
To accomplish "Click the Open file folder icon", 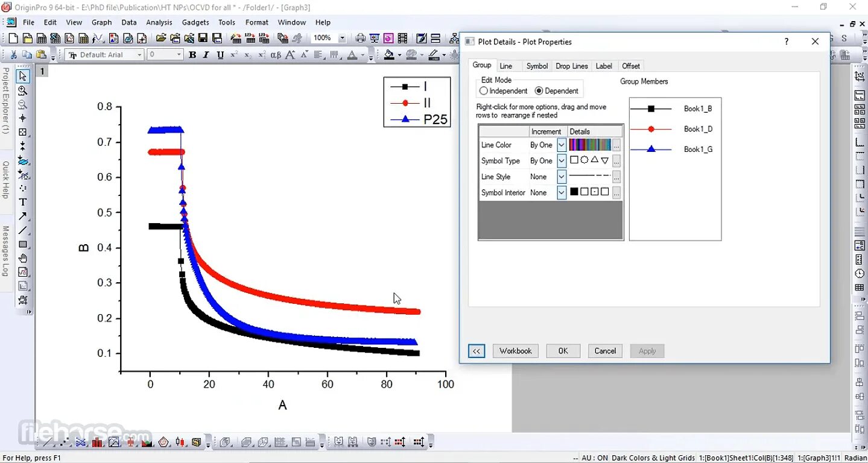I will click(161, 39).
